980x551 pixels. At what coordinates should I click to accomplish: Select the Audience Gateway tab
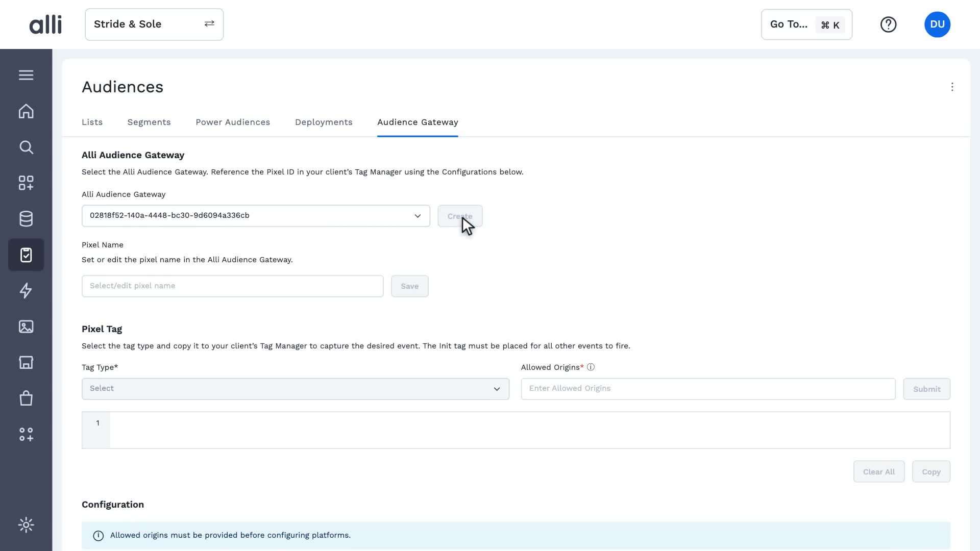(418, 122)
